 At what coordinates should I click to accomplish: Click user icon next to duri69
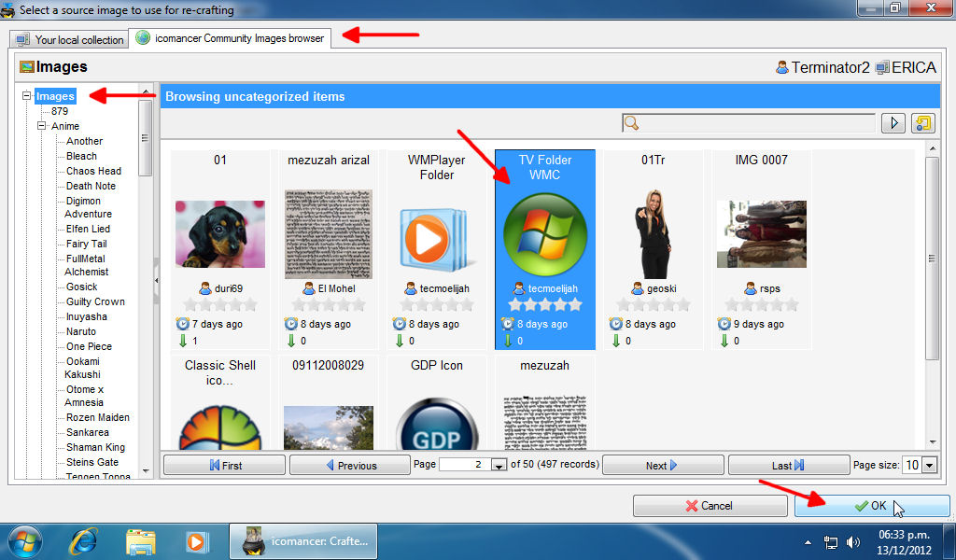click(x=204, y=288)
